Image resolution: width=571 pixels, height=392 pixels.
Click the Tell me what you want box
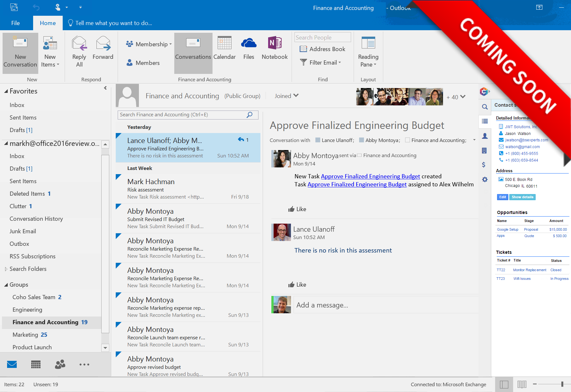(110, 23)
